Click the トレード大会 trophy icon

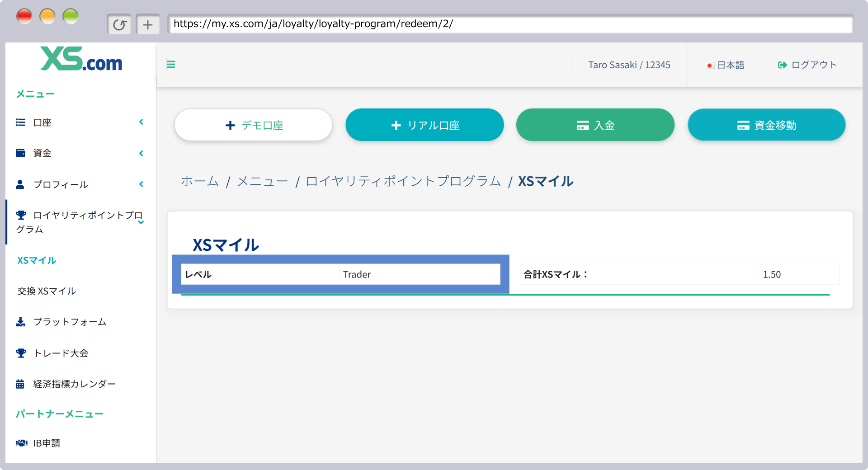click(21, 353)
